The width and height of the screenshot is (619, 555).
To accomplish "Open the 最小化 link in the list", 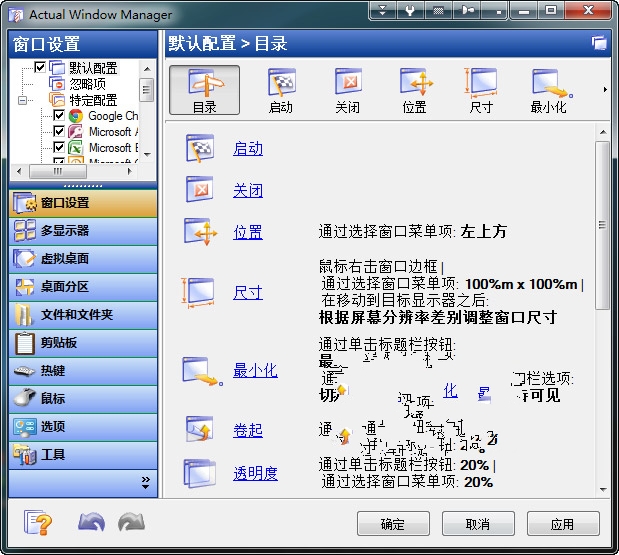I will pos(255,370).
